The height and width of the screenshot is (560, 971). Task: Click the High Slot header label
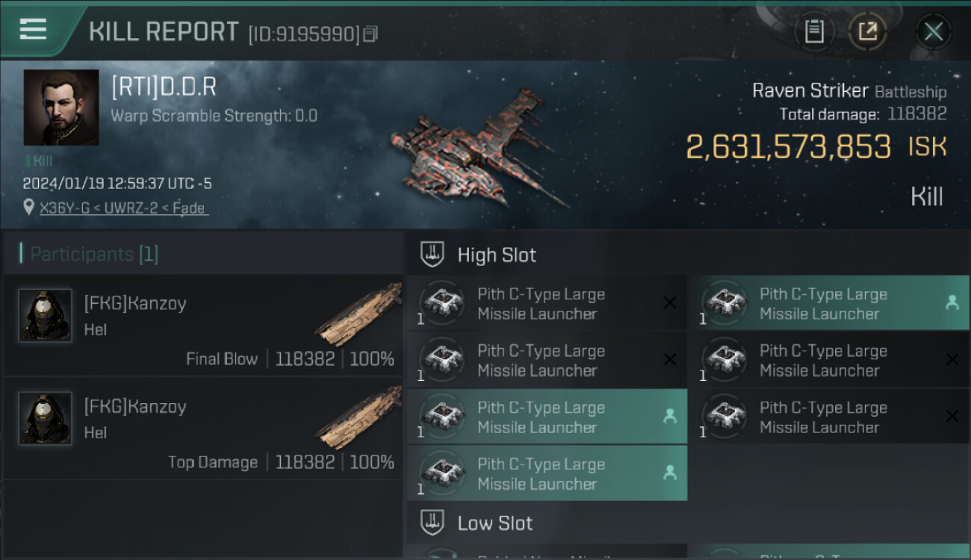click(x=497, y=255)
